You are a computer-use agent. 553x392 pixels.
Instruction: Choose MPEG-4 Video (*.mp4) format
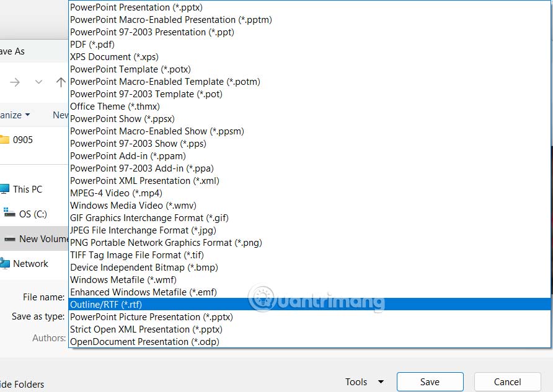pyautogui.click(x=309, y=193)
